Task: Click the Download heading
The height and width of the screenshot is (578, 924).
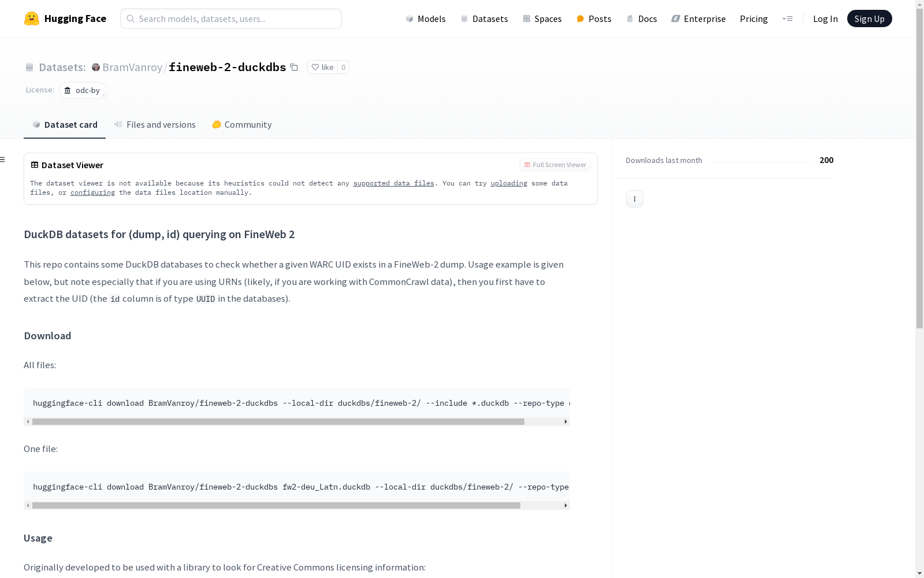Action: coord(47,336)
